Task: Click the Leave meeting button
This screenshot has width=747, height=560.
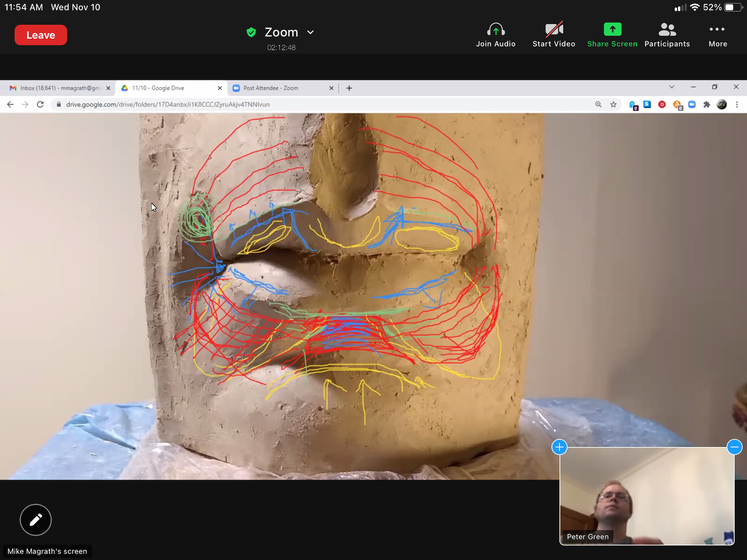Action: (40, 35)
